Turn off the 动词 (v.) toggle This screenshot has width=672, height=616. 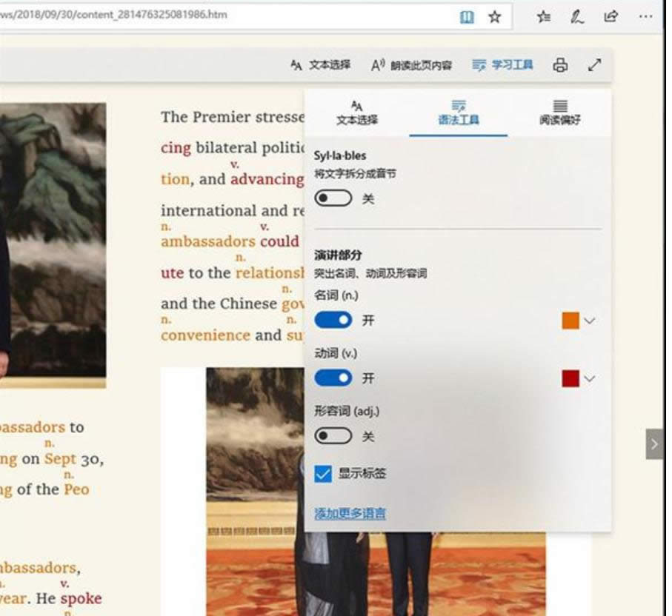(x=333, y=378)
